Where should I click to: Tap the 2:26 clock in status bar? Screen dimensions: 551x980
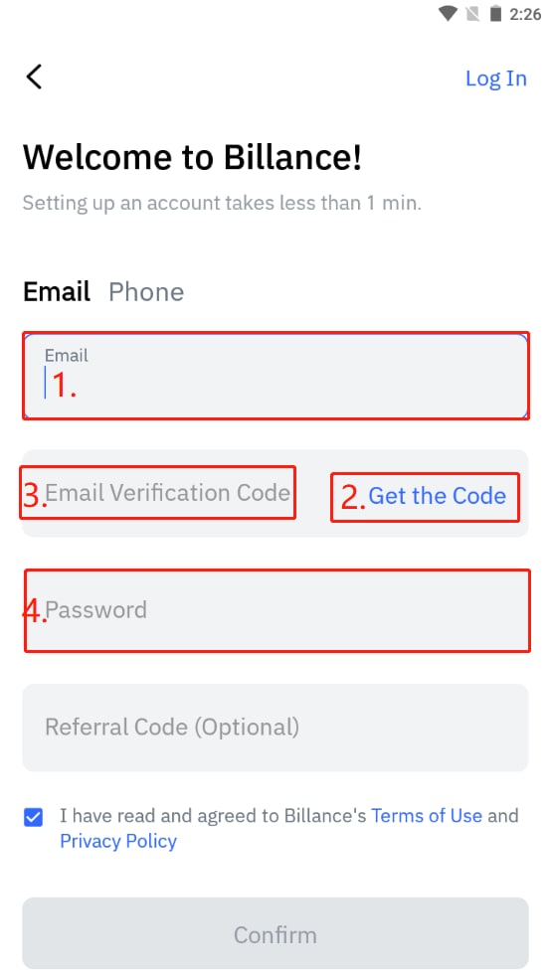tap(525, 14)
